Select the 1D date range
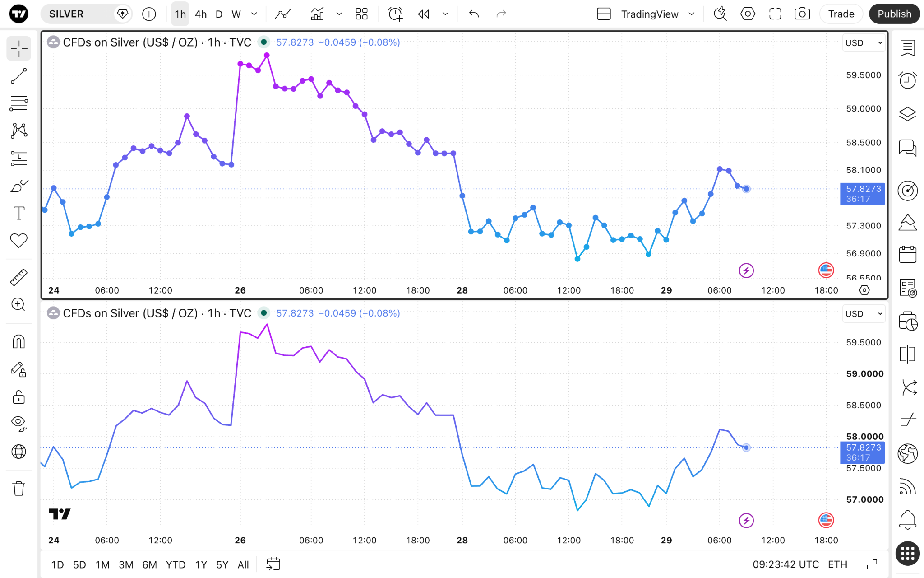 point(57,564)
